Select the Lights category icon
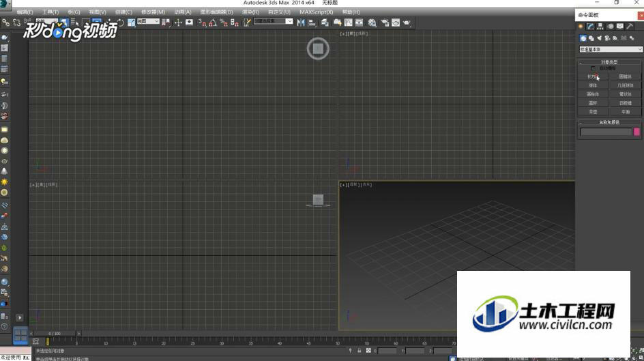The height and width of the screenshot is (361, 644). pyautogui.click(x=599, y=38)
